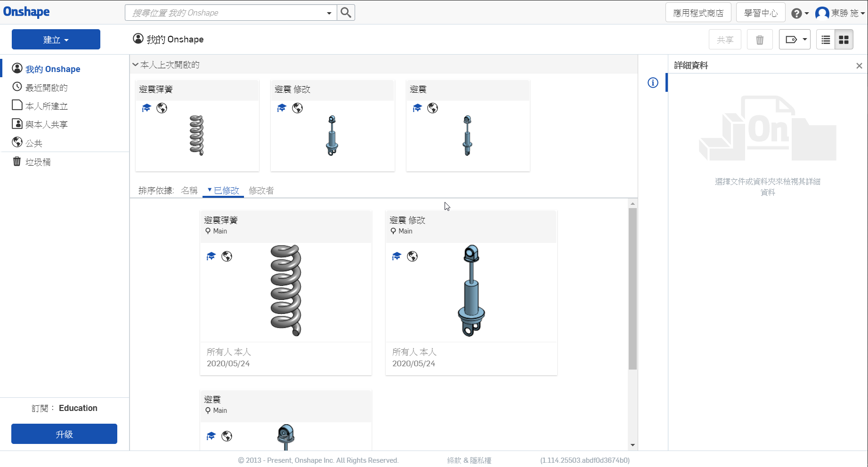Switch to grid view
The height and width of the screenshot is (467, 868).
tap(844, 40)
